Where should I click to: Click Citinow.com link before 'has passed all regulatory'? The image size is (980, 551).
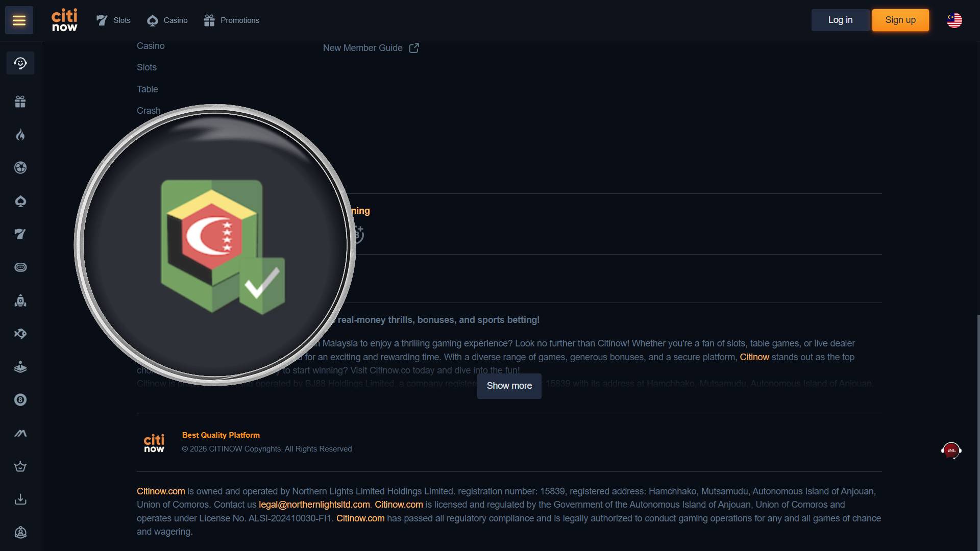tap(360, 518)
